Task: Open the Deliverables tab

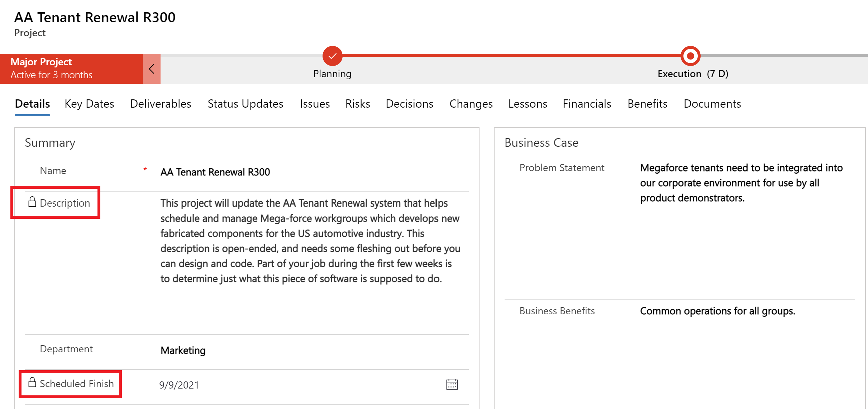Action: 161,104
